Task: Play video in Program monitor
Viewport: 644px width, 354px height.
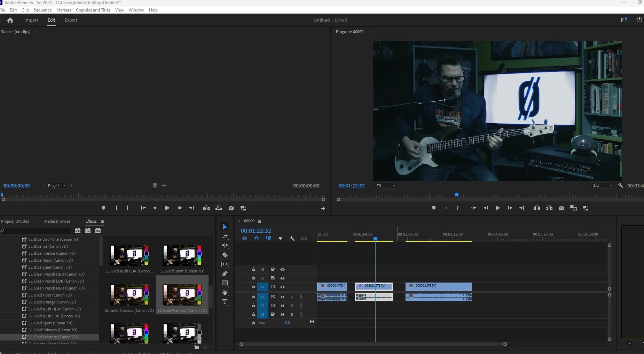Action: (x=497, y=208)
